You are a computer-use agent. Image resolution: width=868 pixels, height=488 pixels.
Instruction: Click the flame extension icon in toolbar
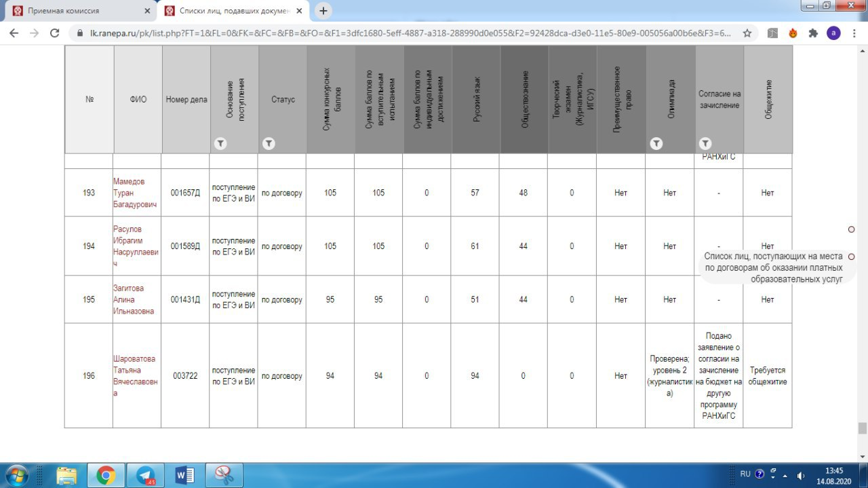(793, 33)
